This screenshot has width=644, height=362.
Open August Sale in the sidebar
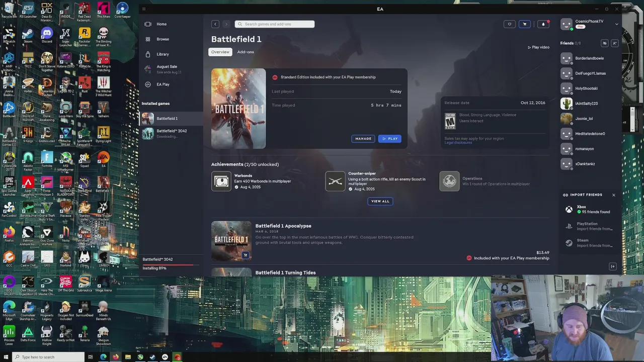pyautogui.click(x=171, y=69)
